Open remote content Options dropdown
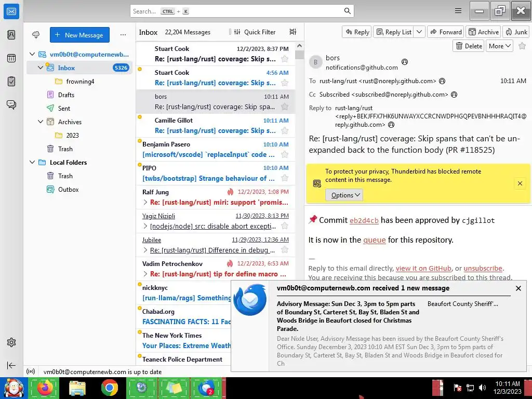The width and height of the screenshot is (532, 399). point(344,195)
